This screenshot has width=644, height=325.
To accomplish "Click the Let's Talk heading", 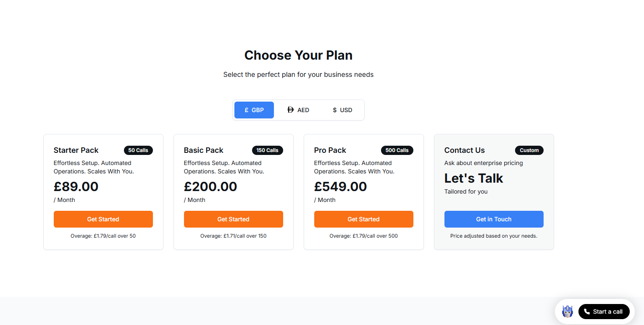I will coord(473,178).
